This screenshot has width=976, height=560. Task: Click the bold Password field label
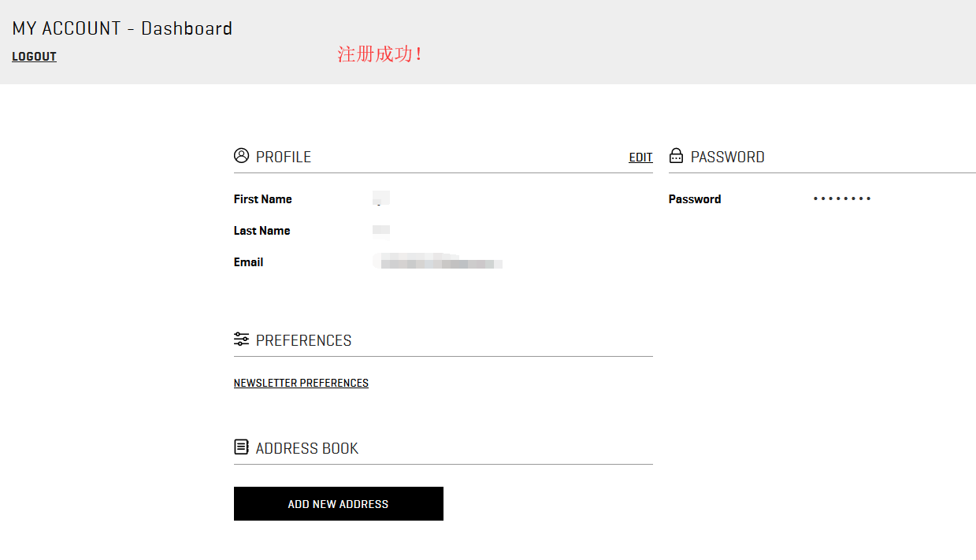tap(694, 199)
